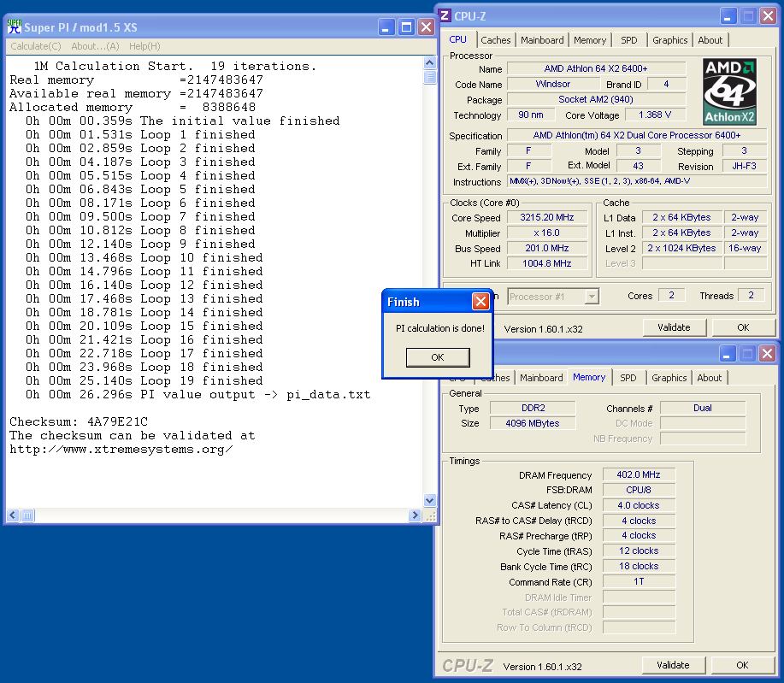The image size is (784, 683).
Task: Click the horizontal scrollbar thumb in Super PI
Action: point(27,515)
